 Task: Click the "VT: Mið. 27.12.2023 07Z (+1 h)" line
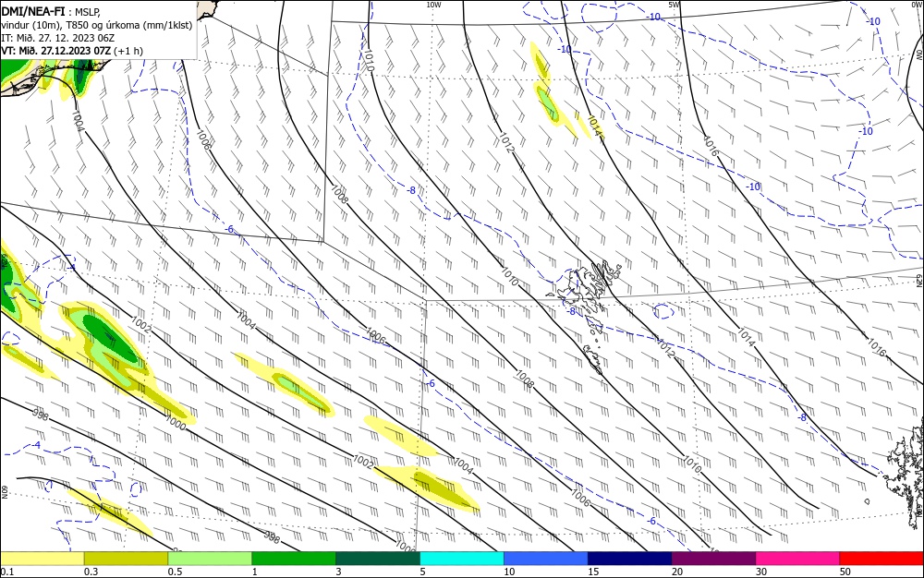(72, 51)
